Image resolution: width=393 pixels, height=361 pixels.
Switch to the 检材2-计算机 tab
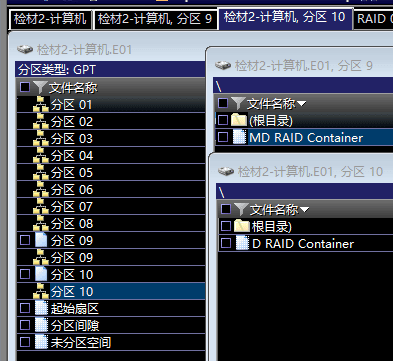(50, 19)
